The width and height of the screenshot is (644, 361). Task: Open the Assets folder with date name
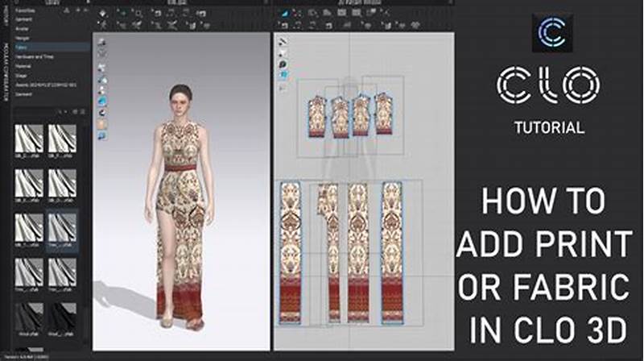point(46,85)
